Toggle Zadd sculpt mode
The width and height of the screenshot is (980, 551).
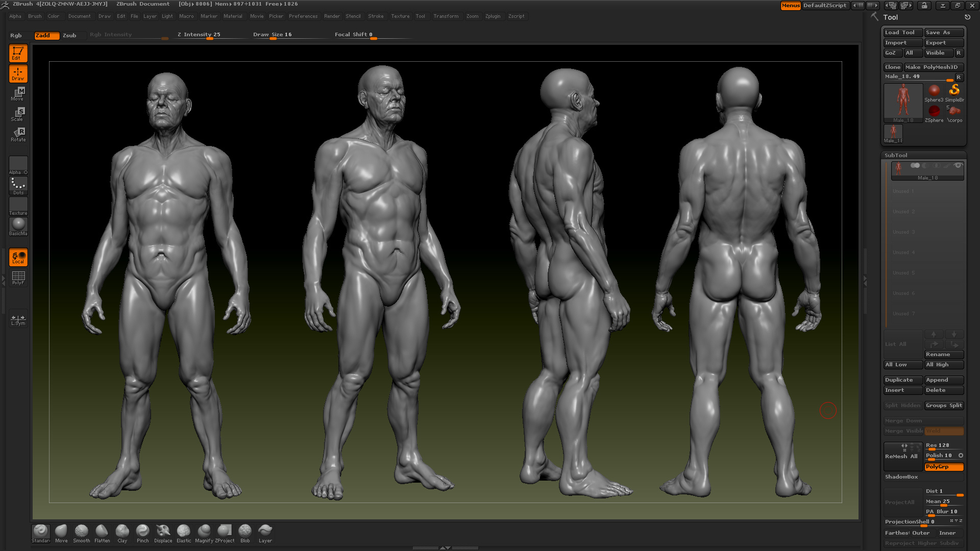tap(46, 35)
